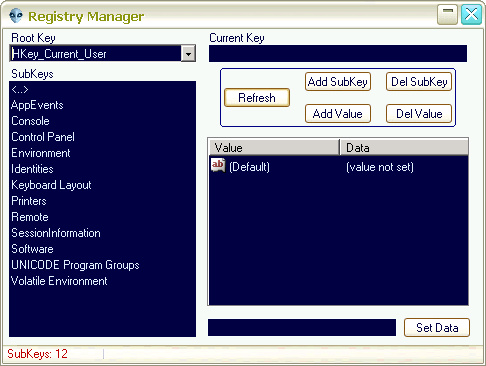This screenshot has height=366, width=486.
Task: Click the Refresh button
Action: click(x=257, y=98)
